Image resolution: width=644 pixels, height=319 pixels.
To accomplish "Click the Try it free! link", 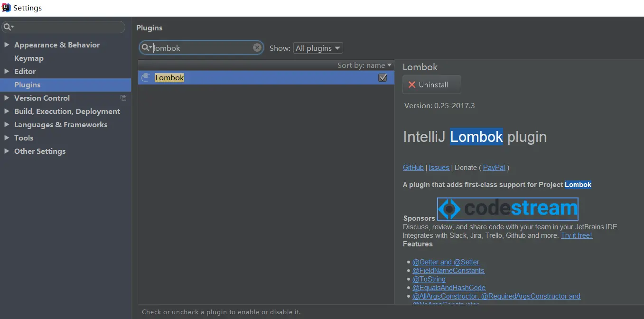I will point(577,235).
